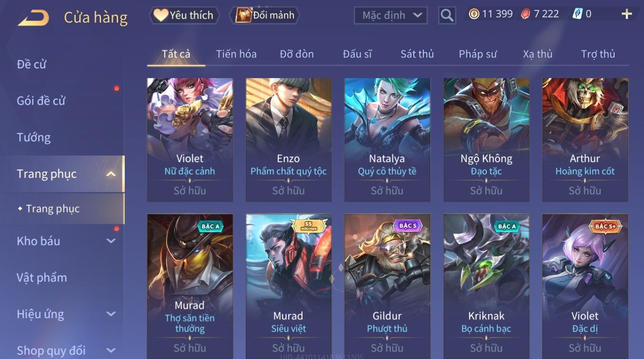Click the golden back arrow icon
The width and height of the screenshot is (644, 359).
(x=33, y=18)
